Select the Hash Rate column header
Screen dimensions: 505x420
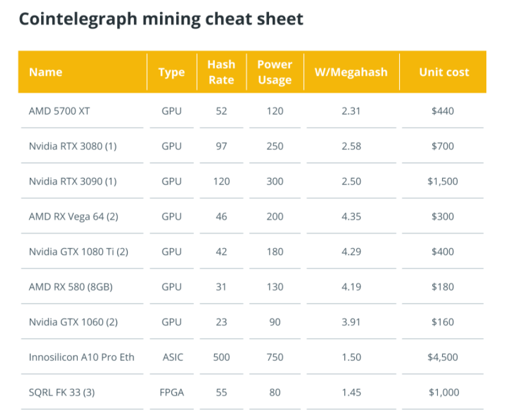point(221,72)
